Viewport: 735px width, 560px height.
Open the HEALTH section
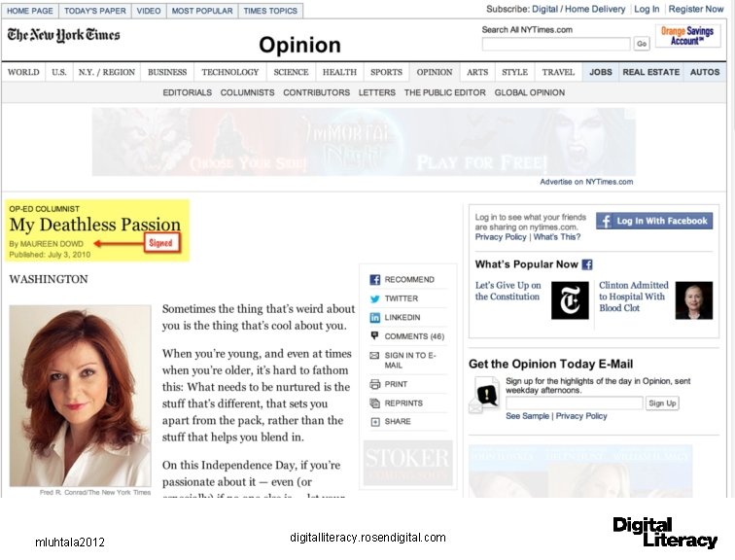pyautogui.click(x=339, y=72)
